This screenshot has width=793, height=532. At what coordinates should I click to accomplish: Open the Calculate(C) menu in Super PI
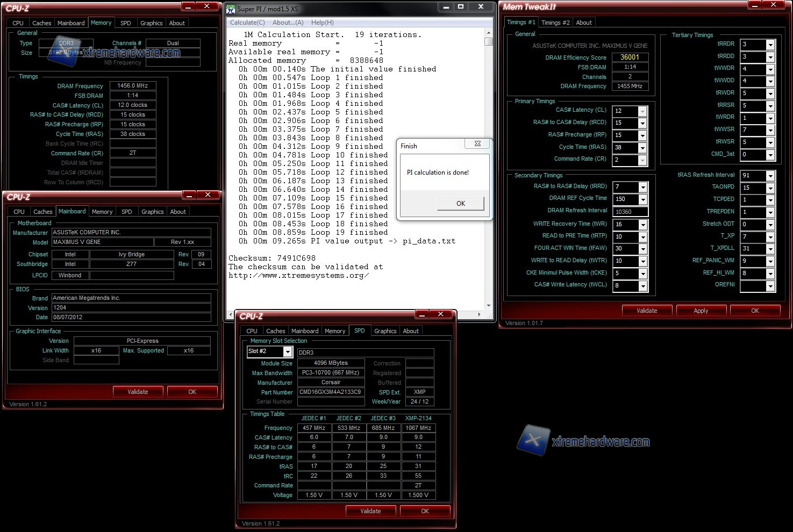[247, 23]
